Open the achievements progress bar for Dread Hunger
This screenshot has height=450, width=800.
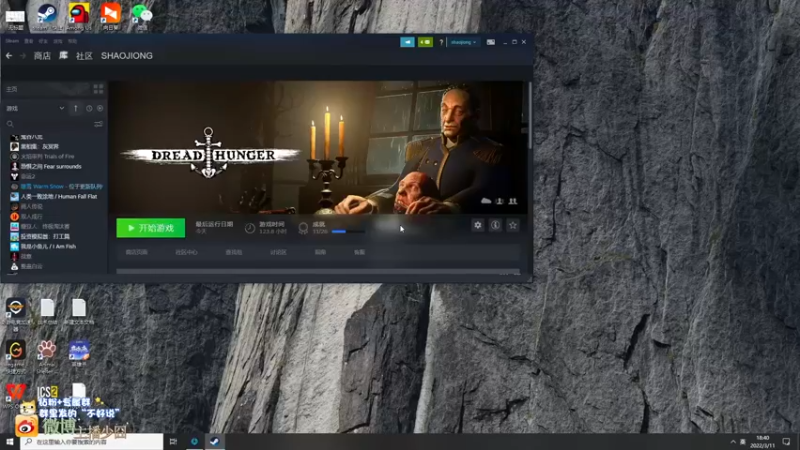coord(347,232)
